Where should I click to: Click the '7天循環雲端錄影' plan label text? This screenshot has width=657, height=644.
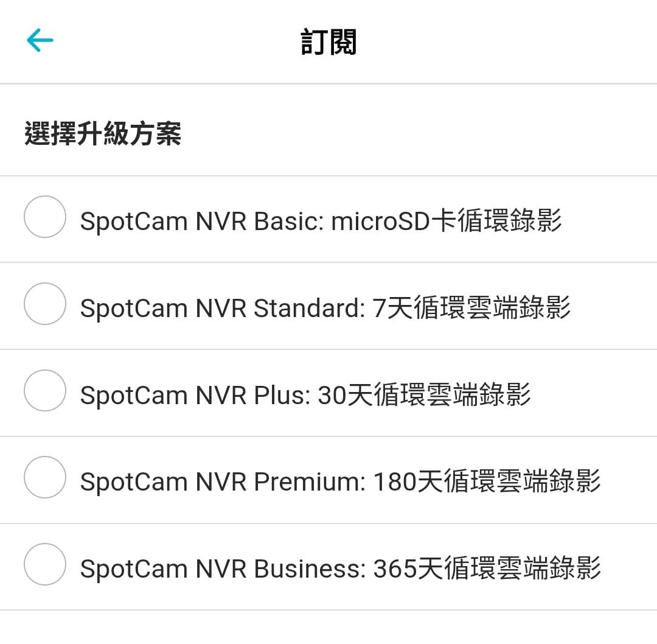[x=471, y=307]
